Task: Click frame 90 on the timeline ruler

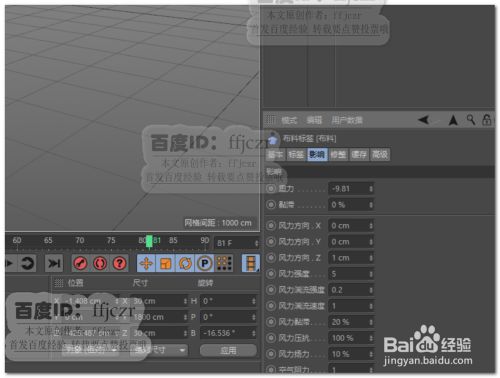Action: (x=205, y=240)
